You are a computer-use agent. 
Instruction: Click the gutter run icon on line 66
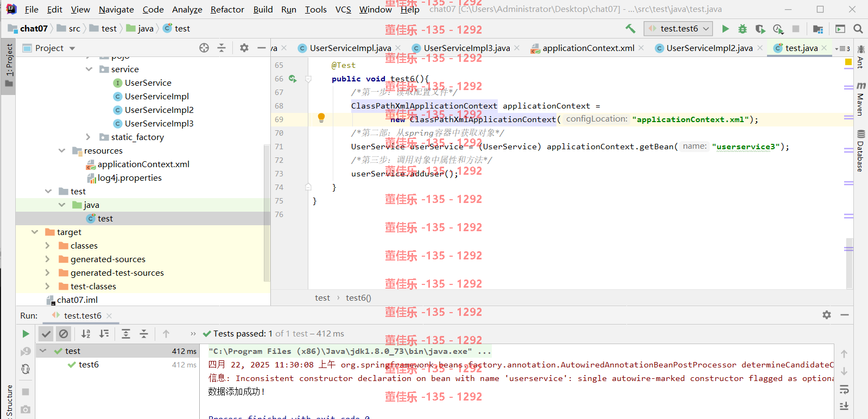(293, 79)
